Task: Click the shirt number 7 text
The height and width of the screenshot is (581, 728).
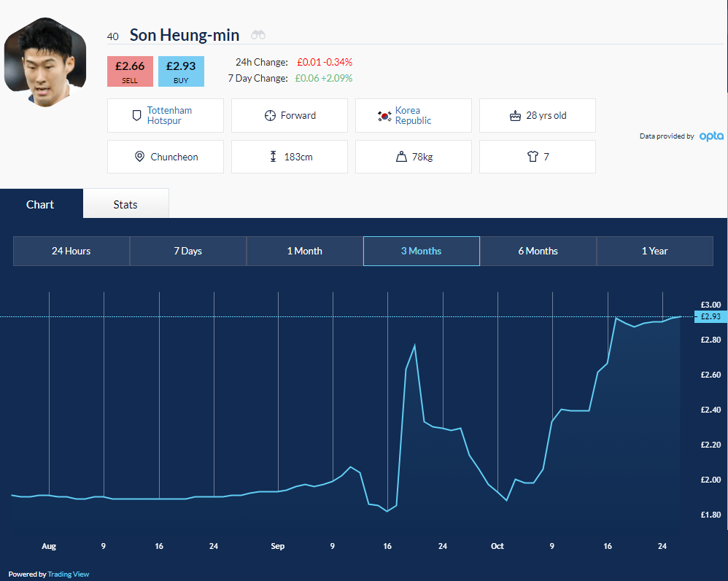Action: 546,157
